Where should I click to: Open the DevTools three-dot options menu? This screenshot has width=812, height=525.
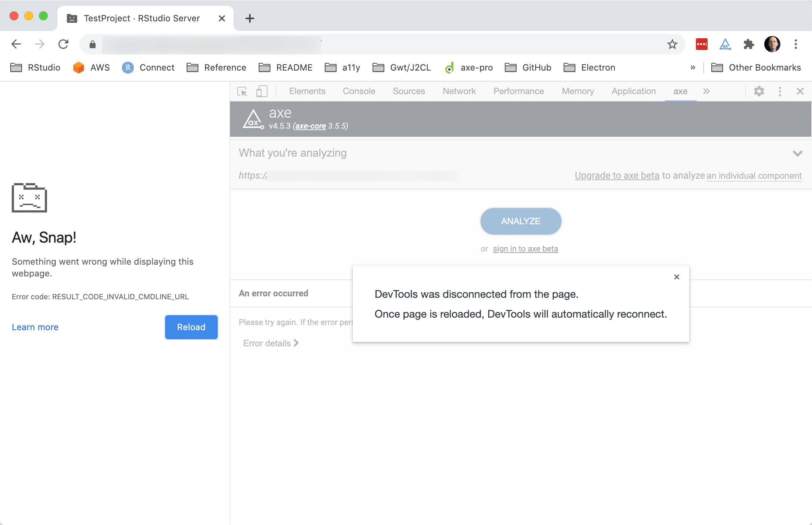(x=780, y=91)
